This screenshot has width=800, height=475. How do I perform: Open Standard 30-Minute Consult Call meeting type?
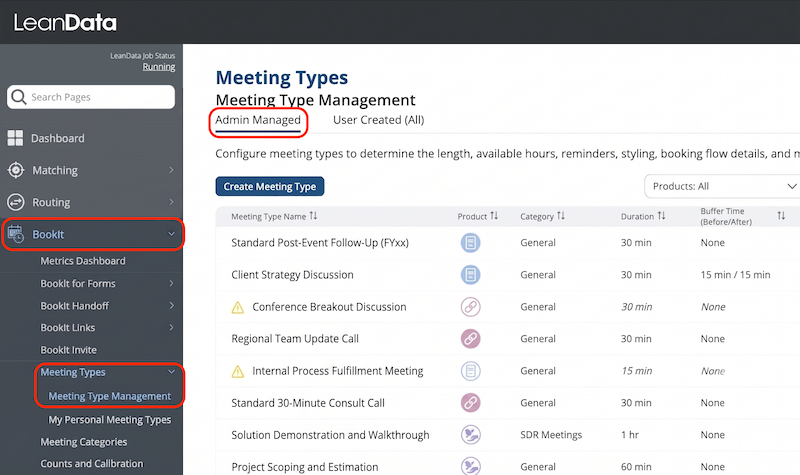pyautogui.click(x=308, y=403)
